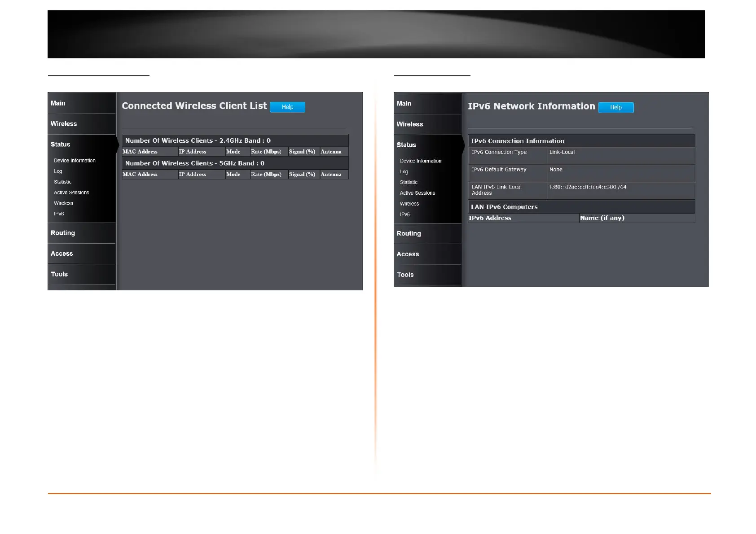The image size is (756, 534).
Task: Select Status menu in the IPv6 panel
Action: pyautogui.click(x=428, y=145)
